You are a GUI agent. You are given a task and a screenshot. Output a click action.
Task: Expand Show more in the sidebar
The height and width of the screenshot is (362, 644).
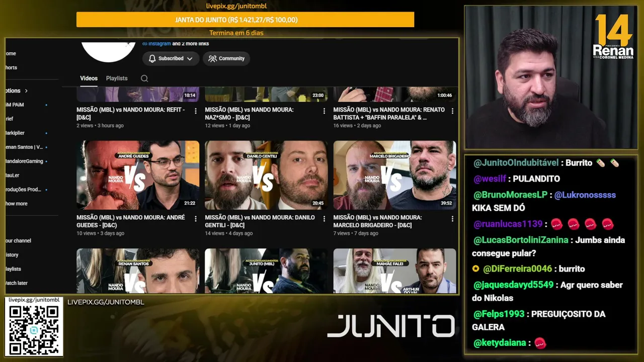pyautogui.click(x=16, y=204)
